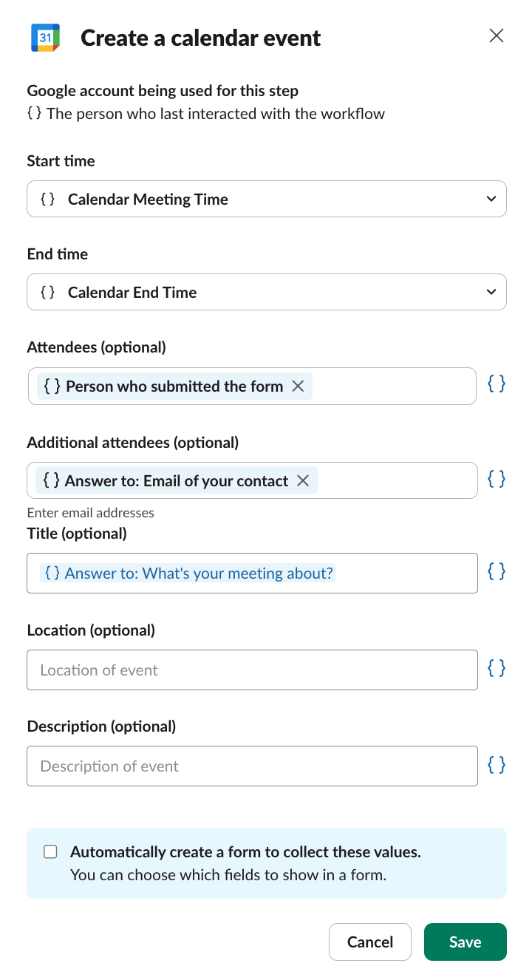Open variable insertion for Location field
Screen dimensions: 532x980
tap(496, 668)
